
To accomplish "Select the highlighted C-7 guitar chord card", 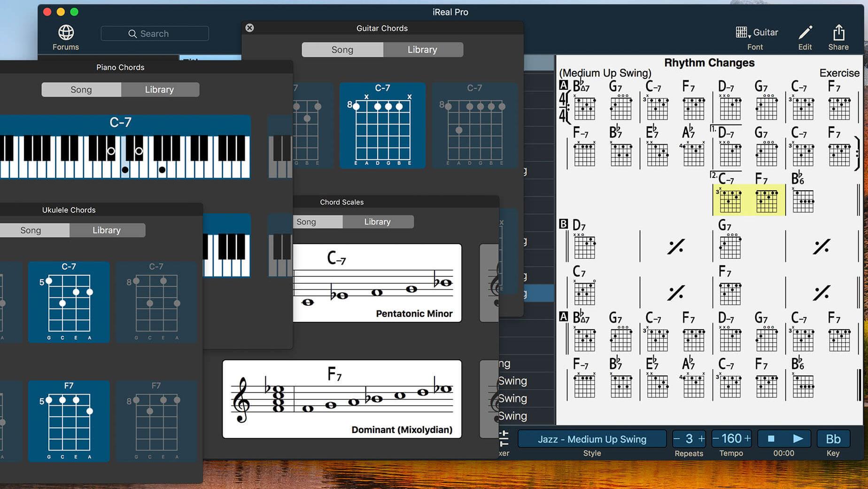I will coord(383,125).
